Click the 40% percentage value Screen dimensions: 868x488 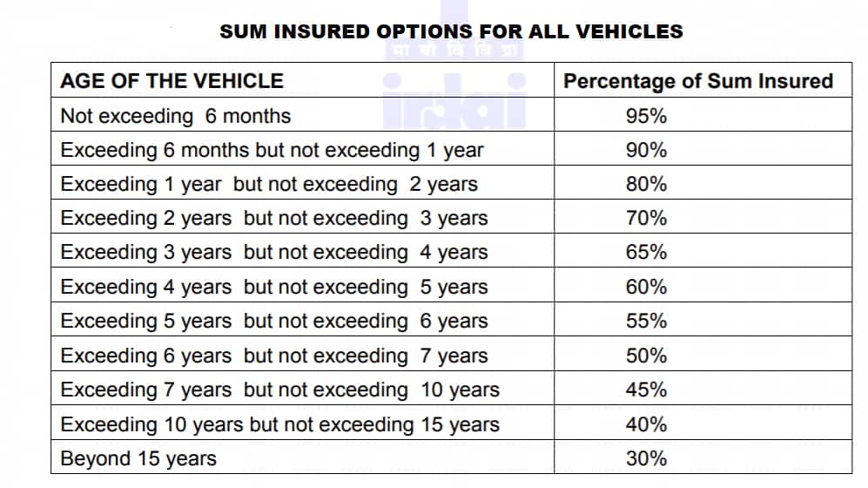click(x=646, y=424)
